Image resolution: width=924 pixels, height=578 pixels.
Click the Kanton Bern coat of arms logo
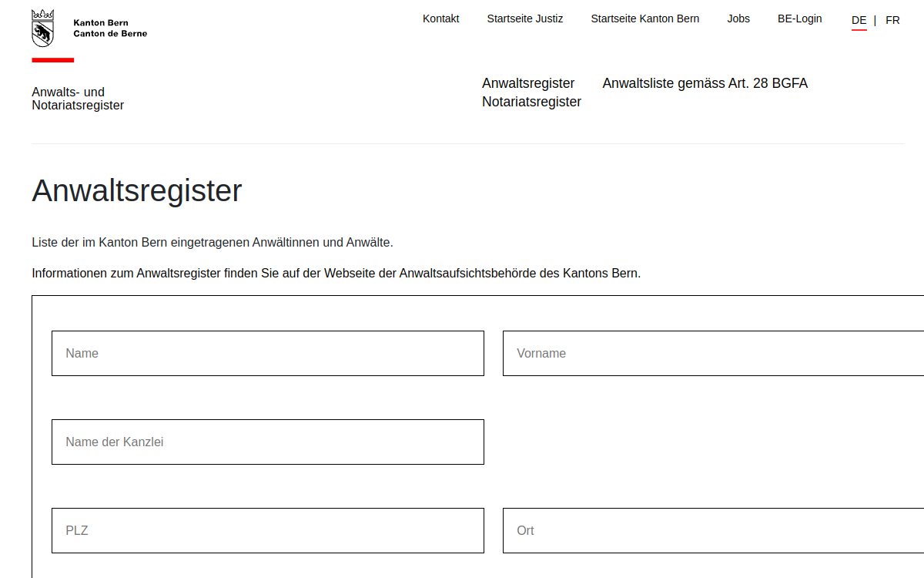pos(43,28)
